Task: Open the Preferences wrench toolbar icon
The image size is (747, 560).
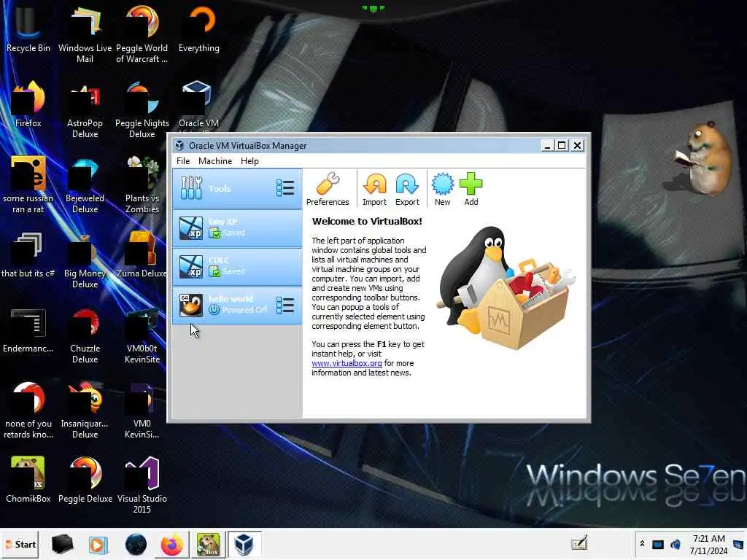Action: (328, 189)
